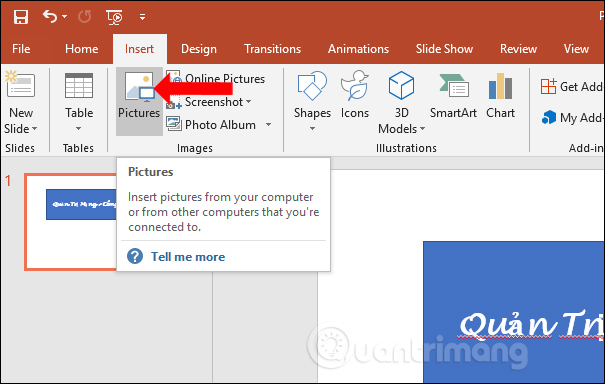Click the help question mark icon in tooltip
The width and height of the screenshot is (605, 384).
[x=135, y=256]
